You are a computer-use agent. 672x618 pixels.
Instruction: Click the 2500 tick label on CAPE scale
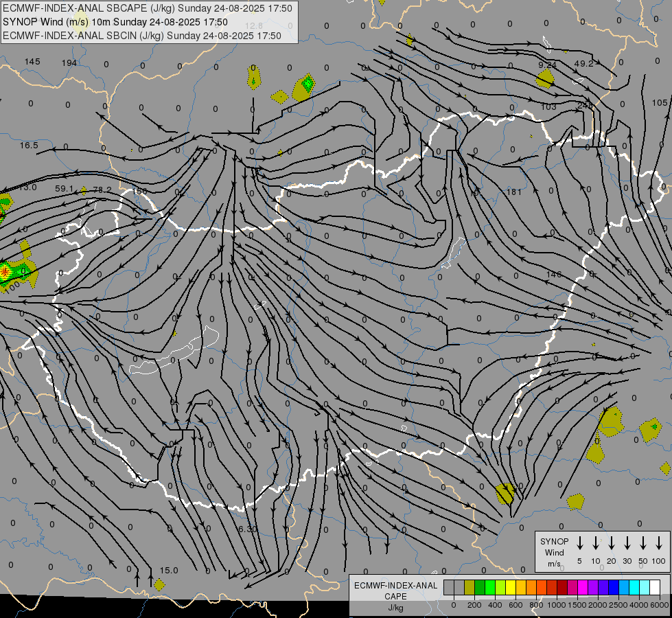618,605
